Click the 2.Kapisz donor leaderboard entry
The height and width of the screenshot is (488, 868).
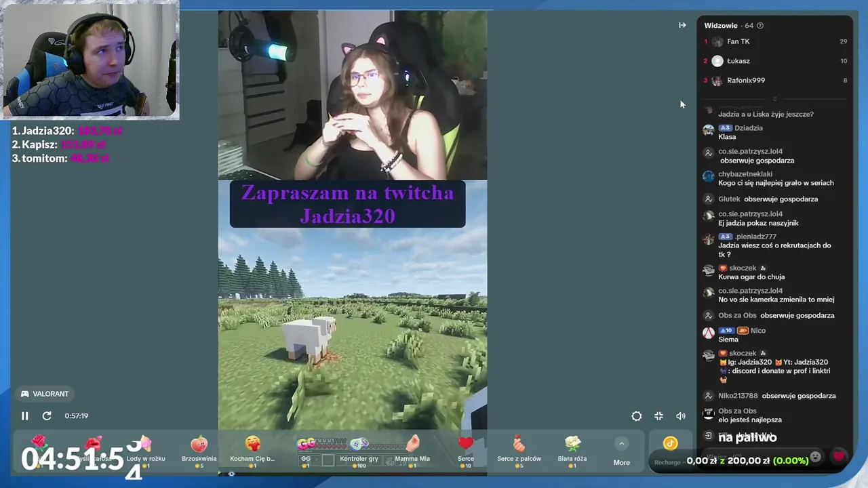[x=60, y=144]
